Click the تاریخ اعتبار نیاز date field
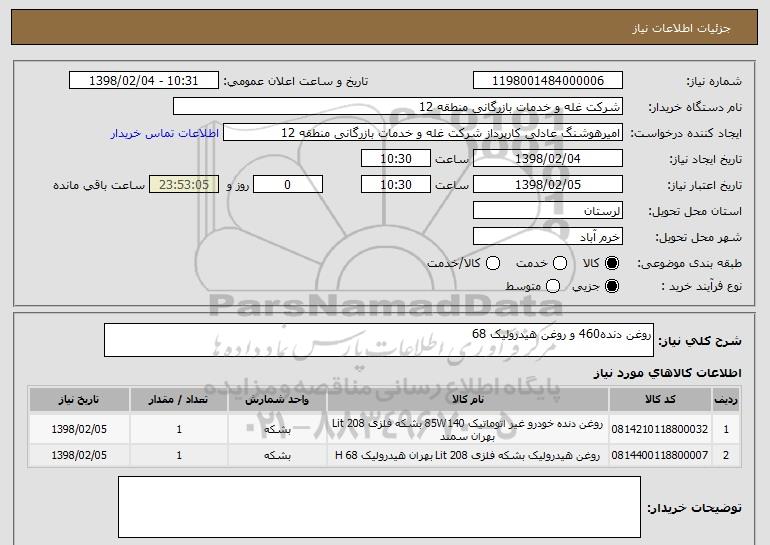The height and width of the screenshot is (545, 770). tap(547, 185)
